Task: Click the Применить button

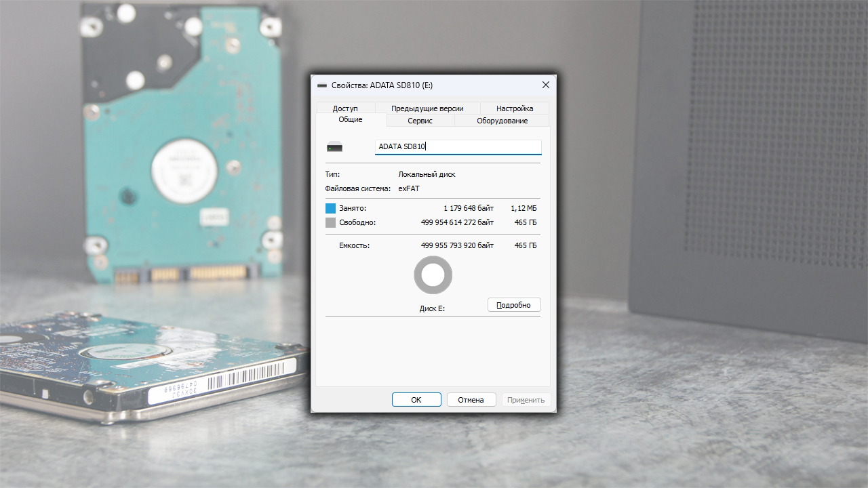Action: pyautogui.click(x=526, y=400)
